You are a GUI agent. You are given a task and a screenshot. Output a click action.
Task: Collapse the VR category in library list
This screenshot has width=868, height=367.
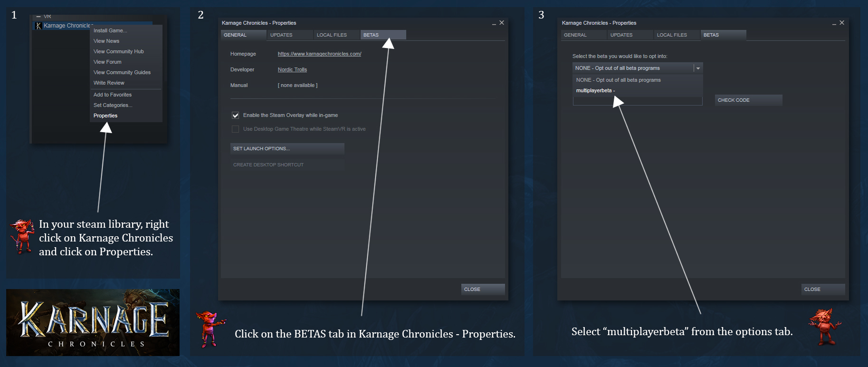[x=38, y=16]
